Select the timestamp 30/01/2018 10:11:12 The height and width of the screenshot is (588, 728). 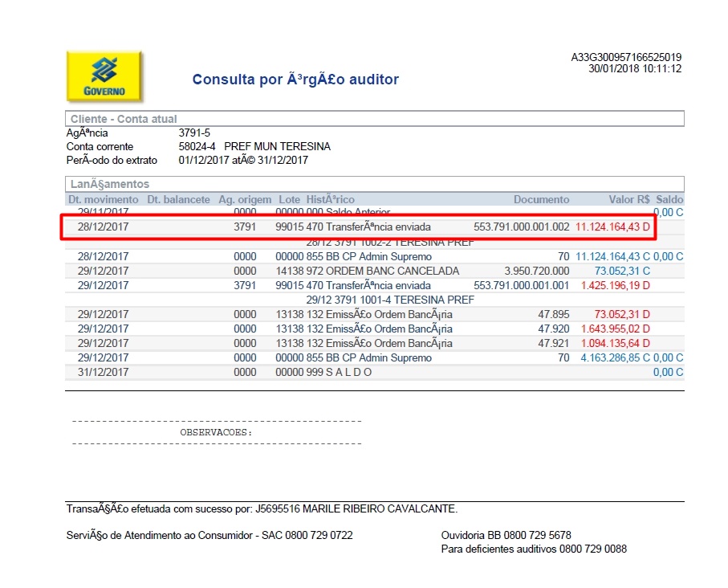point(635,69)
